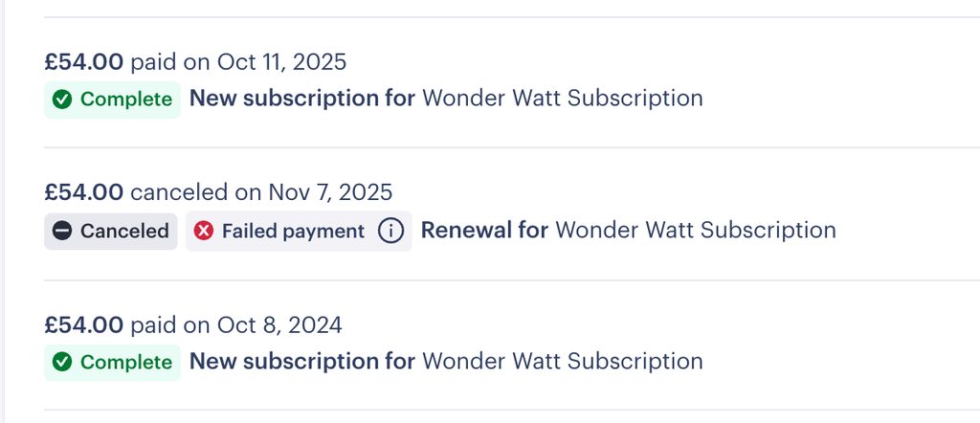
Task: Click "New subscription for" in Oct 8, 2024 row
Action: point(302,361)
